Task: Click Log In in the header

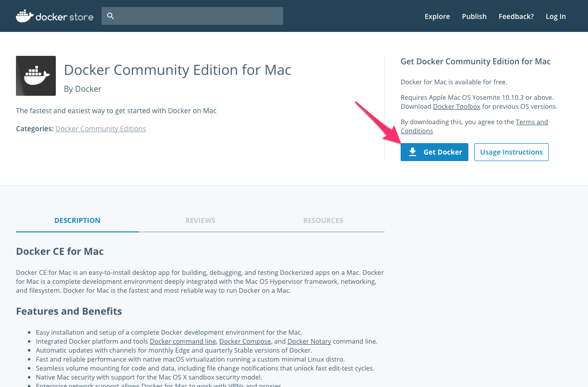Action: (556, 16)
